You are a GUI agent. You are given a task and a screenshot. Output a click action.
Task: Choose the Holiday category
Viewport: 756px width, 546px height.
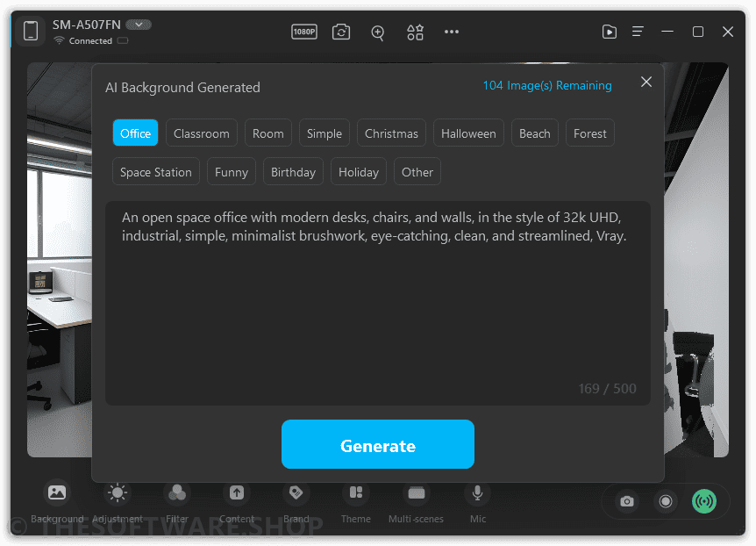[359, 172]
